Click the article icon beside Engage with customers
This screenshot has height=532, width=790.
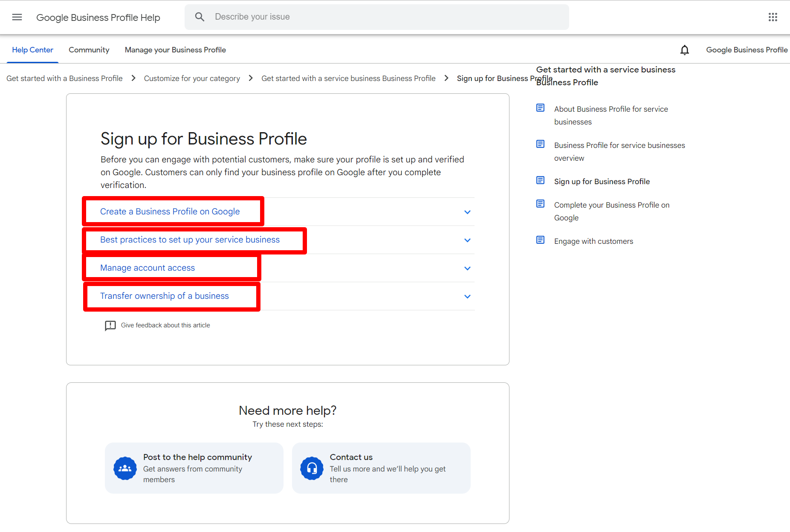point(540,240)
